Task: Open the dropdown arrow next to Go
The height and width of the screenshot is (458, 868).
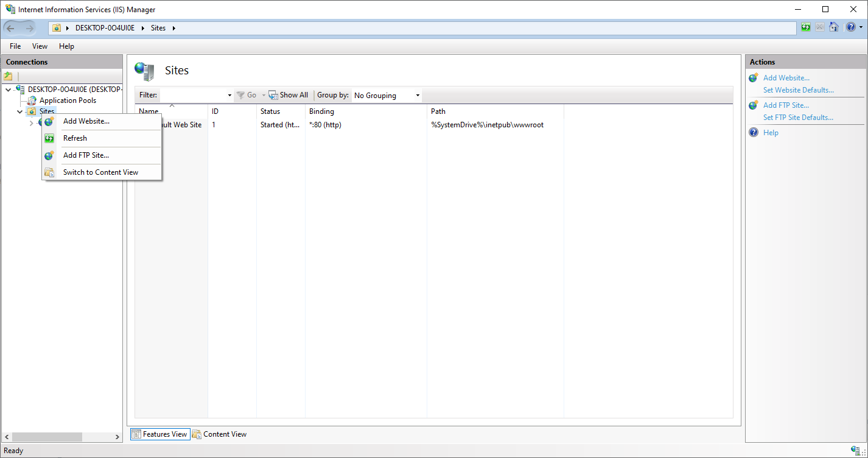Action: pyautogui.click(x=264, y=95)
